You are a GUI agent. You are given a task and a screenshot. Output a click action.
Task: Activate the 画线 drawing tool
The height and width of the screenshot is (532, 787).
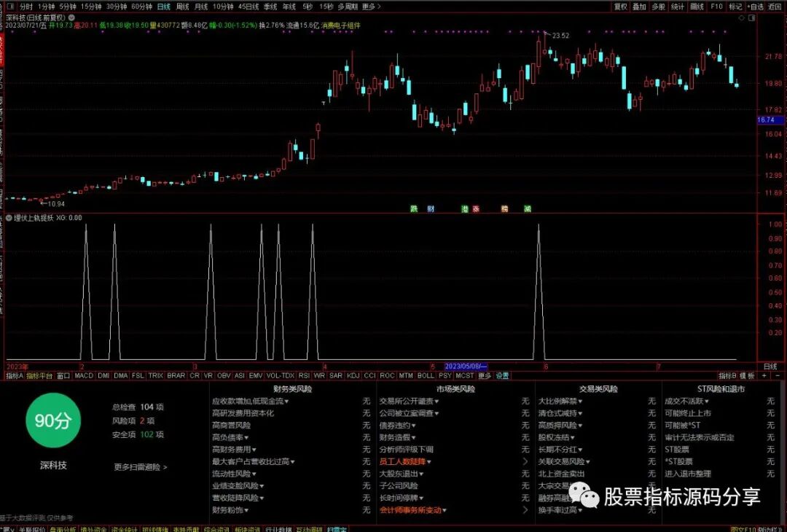point(697,7)
